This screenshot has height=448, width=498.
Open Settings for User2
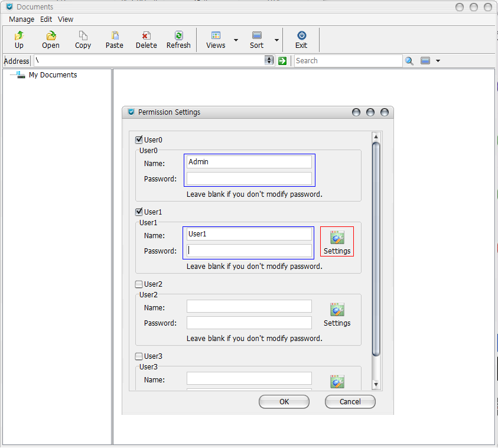point(337,314)
